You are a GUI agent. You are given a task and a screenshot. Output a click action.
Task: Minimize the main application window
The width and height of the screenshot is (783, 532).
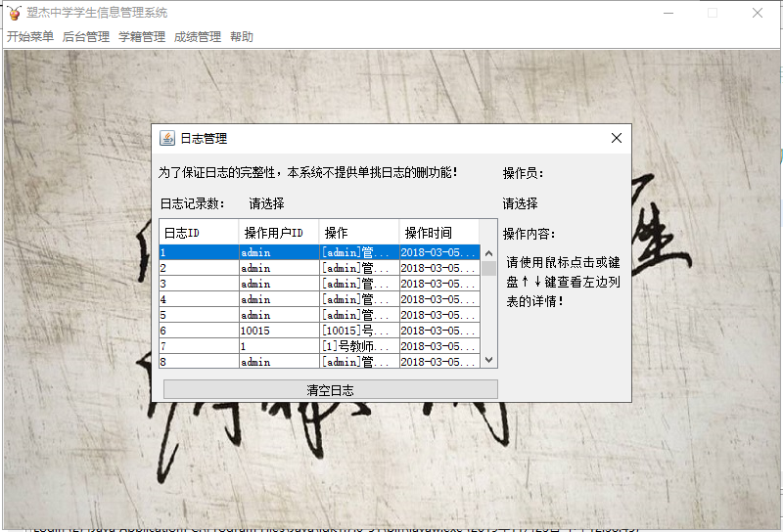click(668, 13)
